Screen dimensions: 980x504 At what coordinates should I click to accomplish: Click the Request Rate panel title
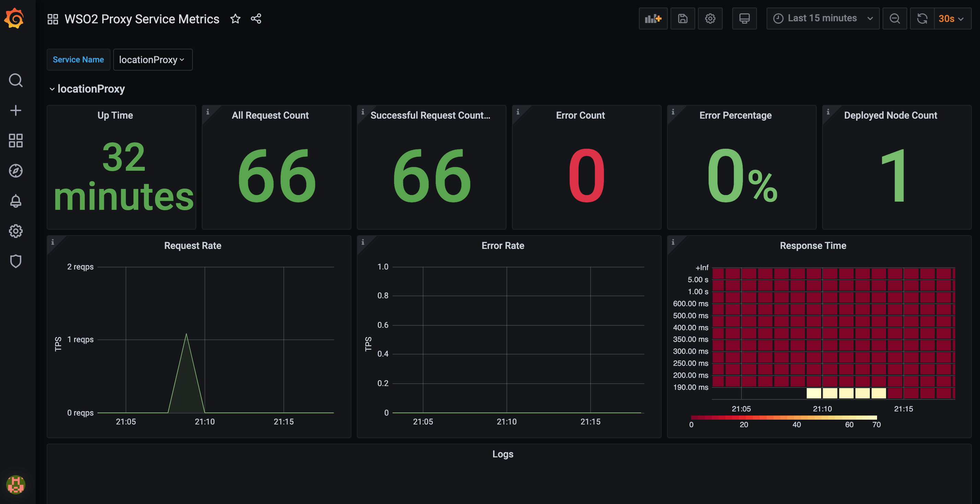tap(192, 245)
